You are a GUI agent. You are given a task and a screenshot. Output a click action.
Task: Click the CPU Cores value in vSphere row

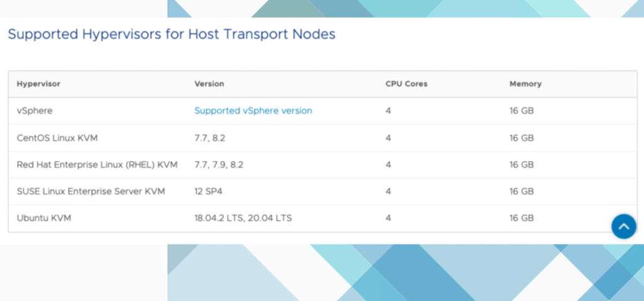389,111
